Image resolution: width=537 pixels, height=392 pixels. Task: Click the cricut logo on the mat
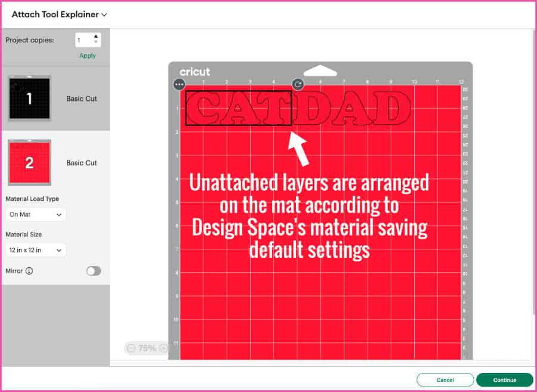click(195, 72)
